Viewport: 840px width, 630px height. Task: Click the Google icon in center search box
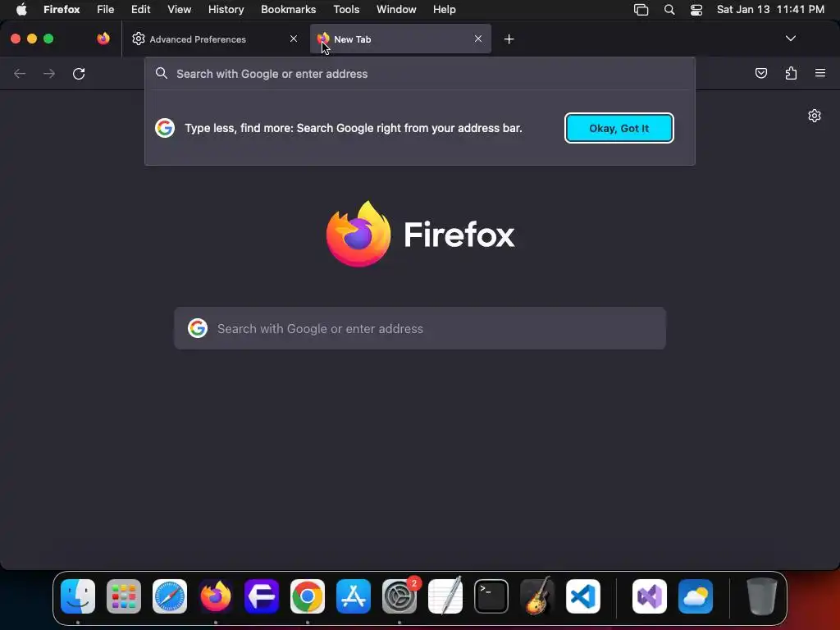point(198,328)
